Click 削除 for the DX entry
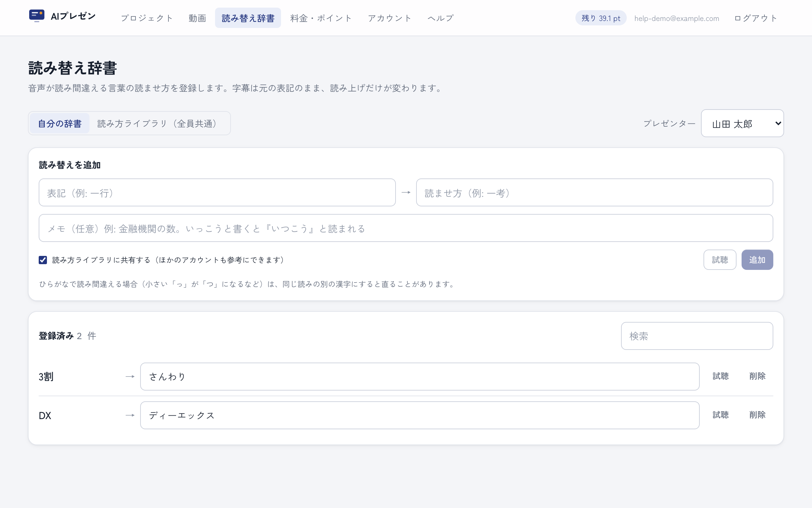 (757, 415)
